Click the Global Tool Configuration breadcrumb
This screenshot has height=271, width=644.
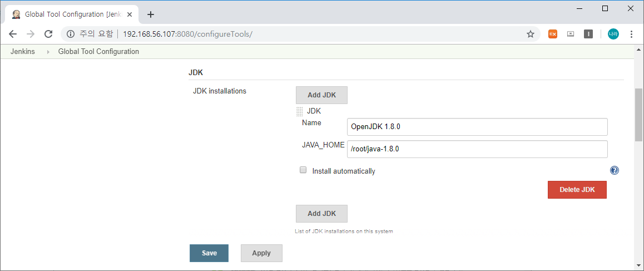pyautogui.click(x=98, y=52)
